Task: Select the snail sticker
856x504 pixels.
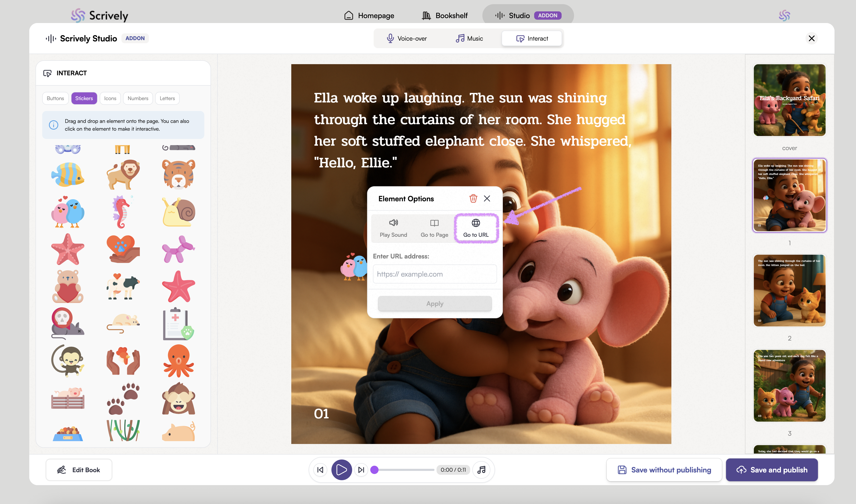Action: tap(178, 212)
